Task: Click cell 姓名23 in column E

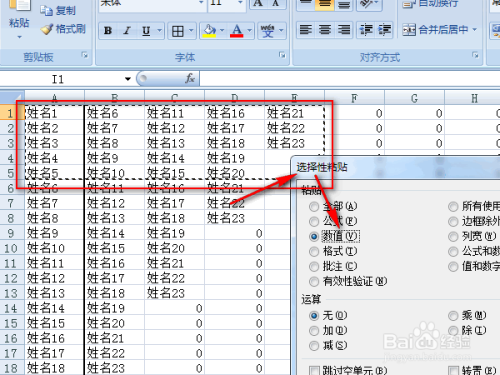Action: click(294, 143)
